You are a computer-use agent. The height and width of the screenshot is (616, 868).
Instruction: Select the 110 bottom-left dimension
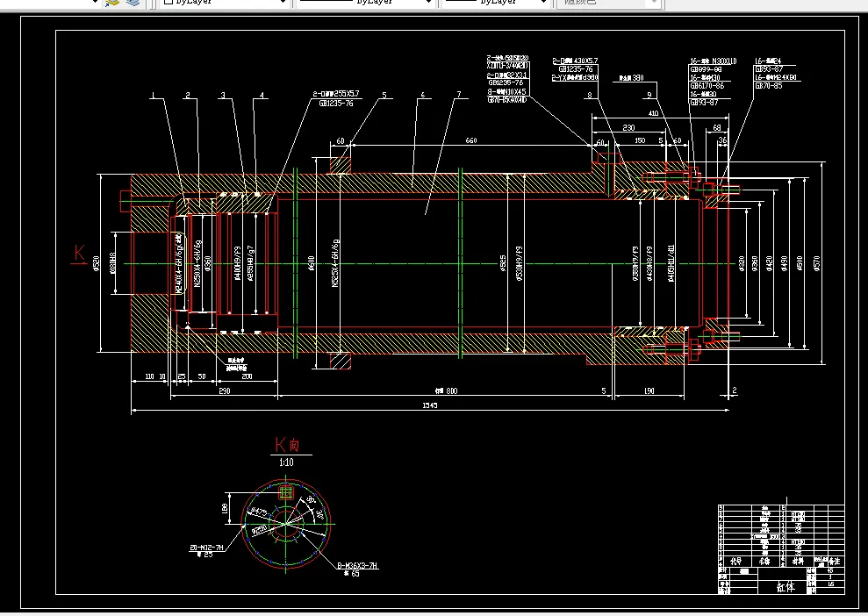149,376
